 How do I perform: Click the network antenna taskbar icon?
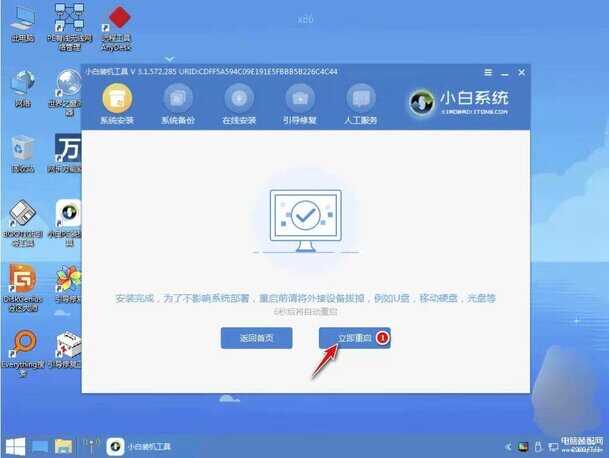(x=91, y=446)
